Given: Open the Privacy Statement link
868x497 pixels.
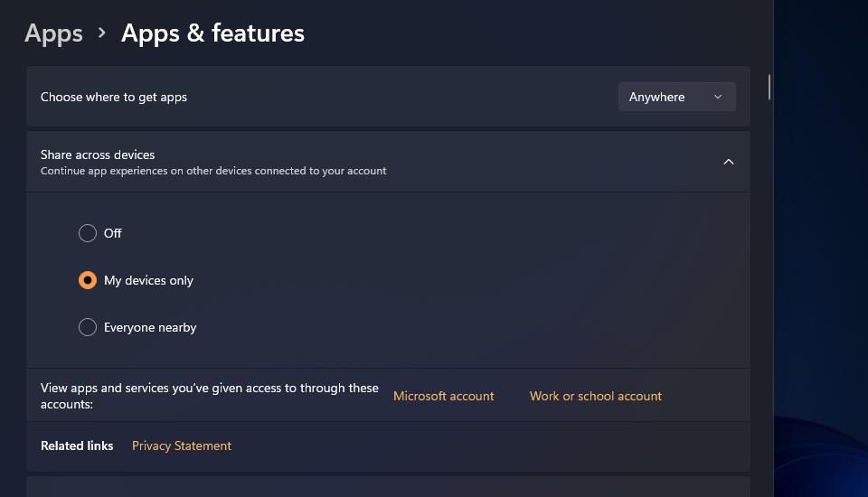Looking at the screenshot, I should 182,445.
